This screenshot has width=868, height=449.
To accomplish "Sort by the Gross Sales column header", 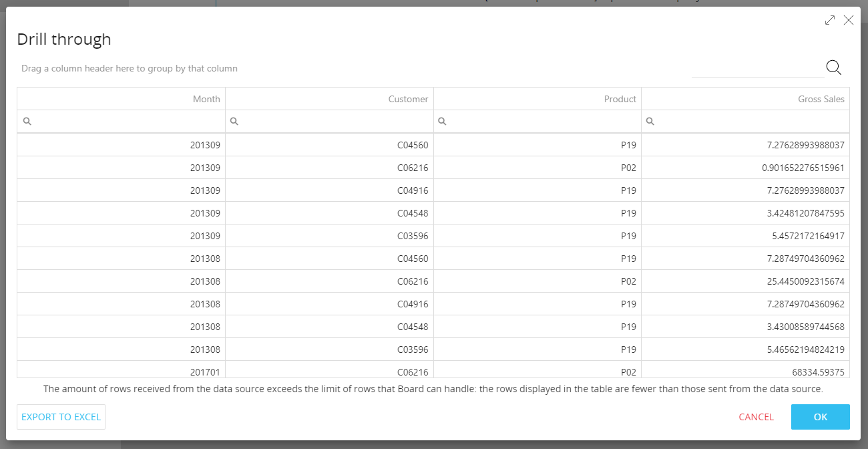I will click(745, 99).
